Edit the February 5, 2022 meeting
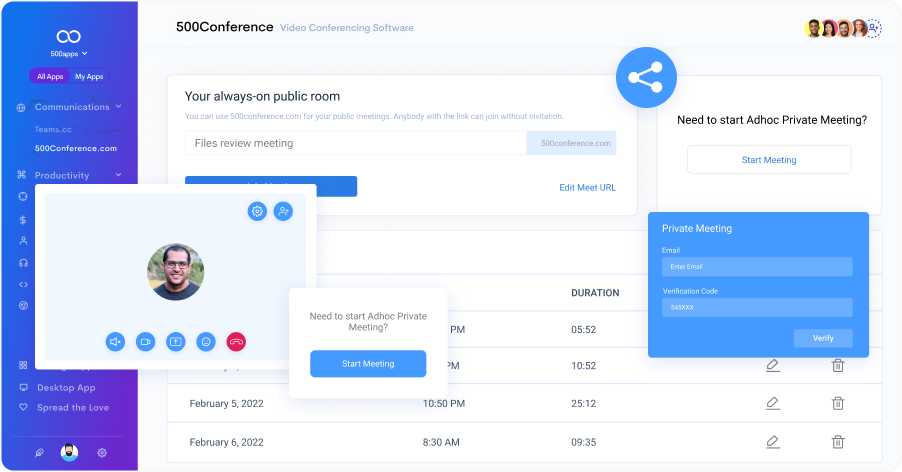 click(x=772, y=403)
